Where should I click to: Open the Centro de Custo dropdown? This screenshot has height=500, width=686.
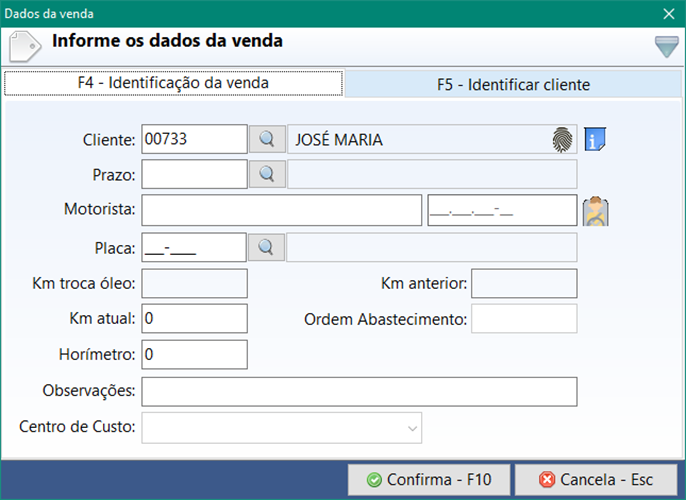281,428
